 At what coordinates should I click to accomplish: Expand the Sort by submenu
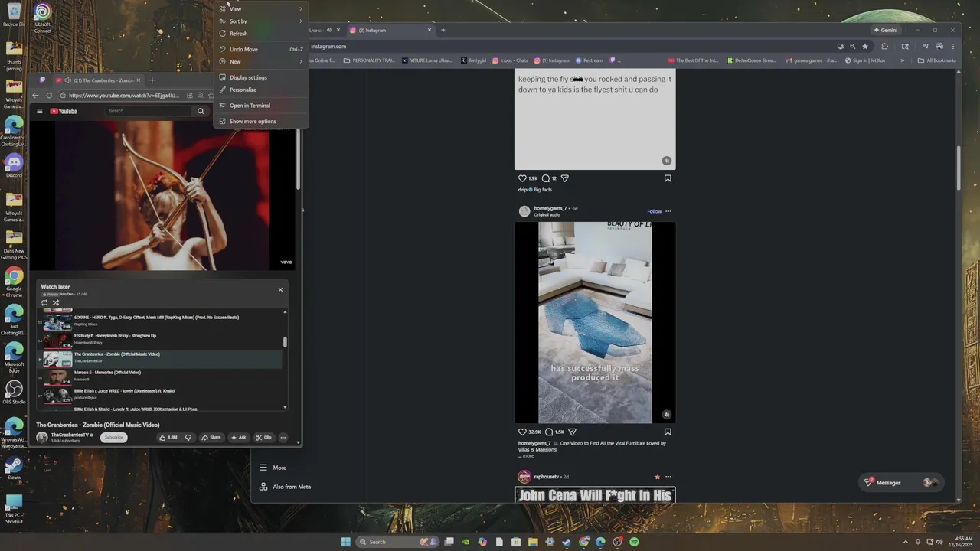point(260,21)
